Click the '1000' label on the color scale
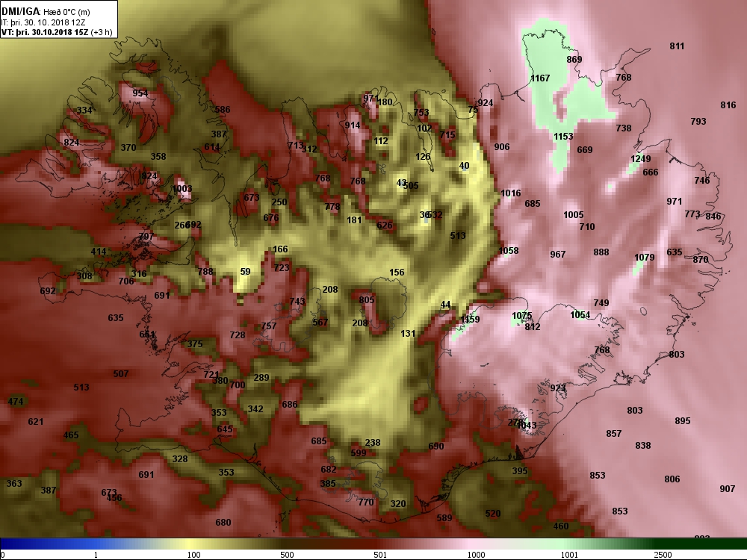The image size is (747, 560). point(476,555)
